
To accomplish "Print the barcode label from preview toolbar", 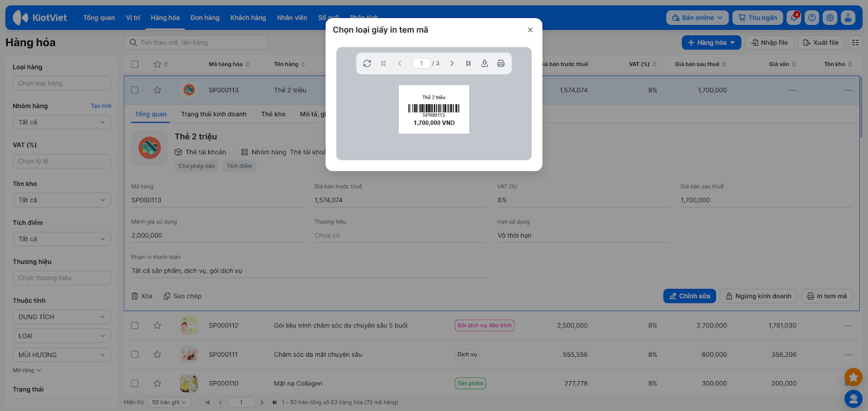I will click(501, 64).
